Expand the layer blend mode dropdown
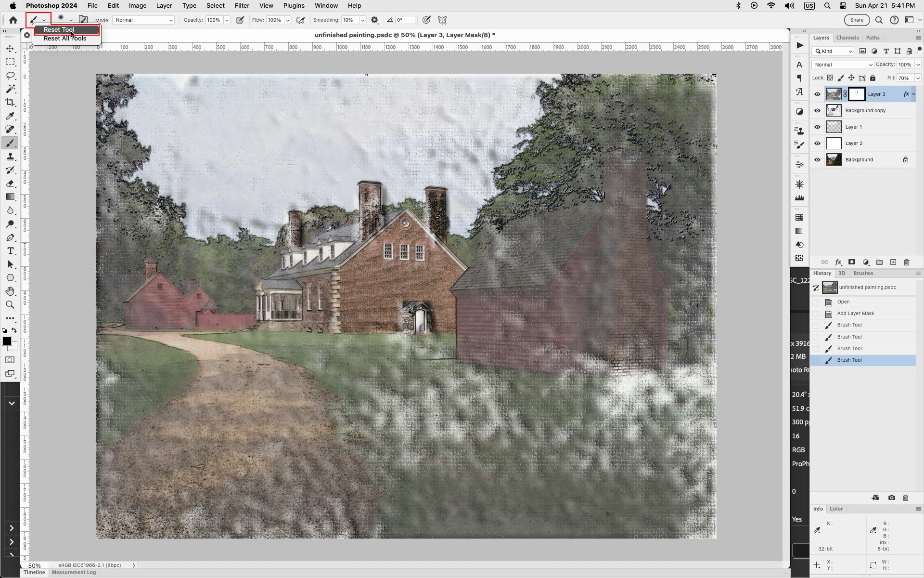This screenshot has width=924, height=578. pos(842,65)
